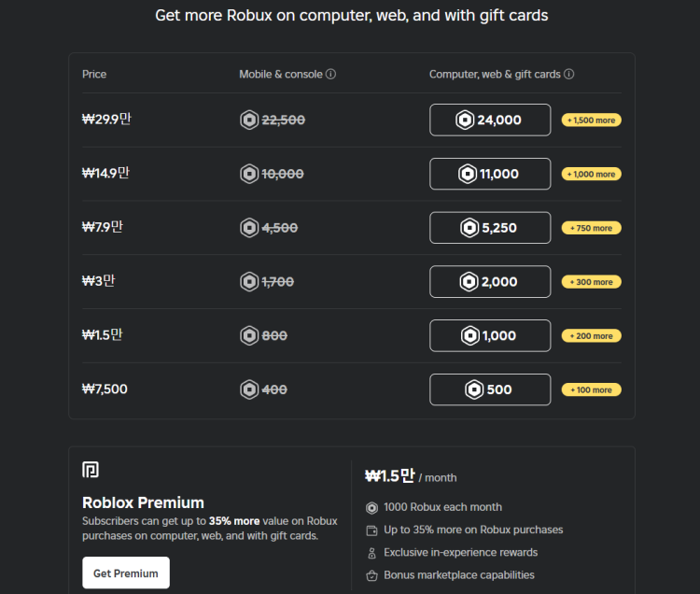Purchase the 2,000 Robux option
700x594 pixels.
(x=490, y=282)
